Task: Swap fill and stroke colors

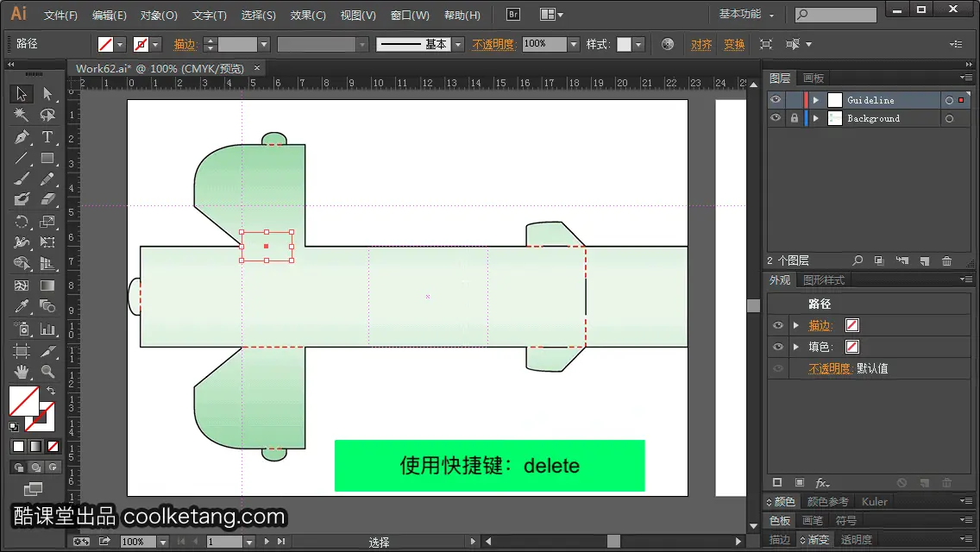Action: tap(51, 391)
